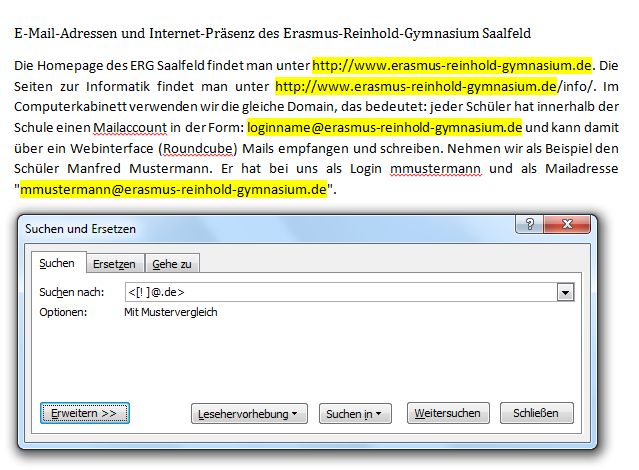Click the highlighted URL followed by /info/
Viewport: 639px width, 470px height.
(415, 86)
